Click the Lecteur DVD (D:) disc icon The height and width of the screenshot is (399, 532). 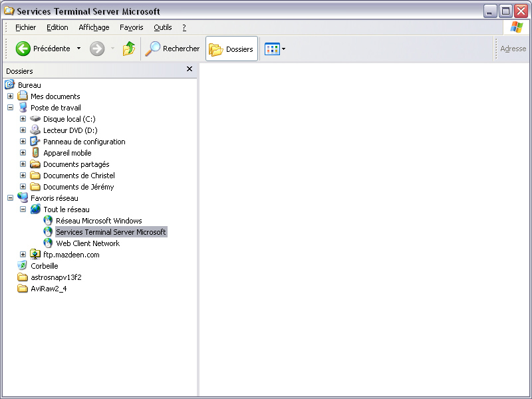(x=35, y=130)
